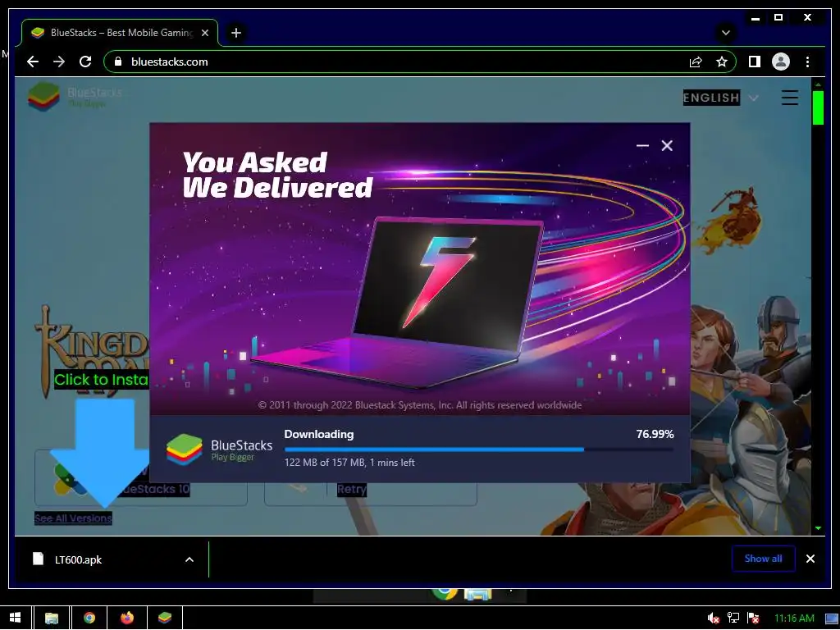
Task: Bookmark this page with the star icon
Action: coord(722,62)
